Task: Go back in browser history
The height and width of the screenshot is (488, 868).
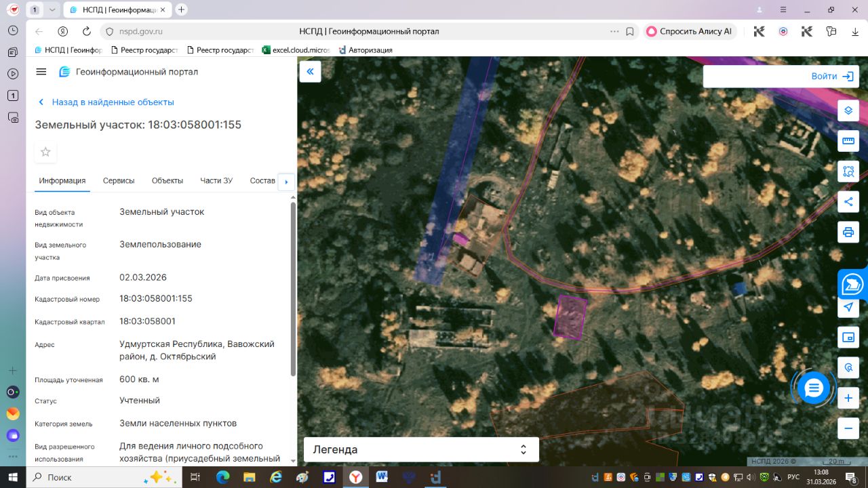Action: click(39, 31)
